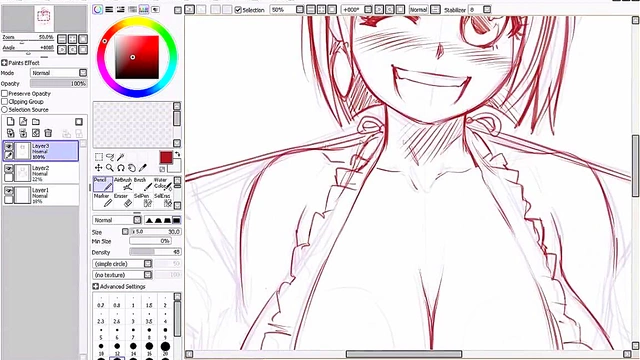Adjust the brush Density slider
The image size is (640, 360).
[x=155, y=252]
